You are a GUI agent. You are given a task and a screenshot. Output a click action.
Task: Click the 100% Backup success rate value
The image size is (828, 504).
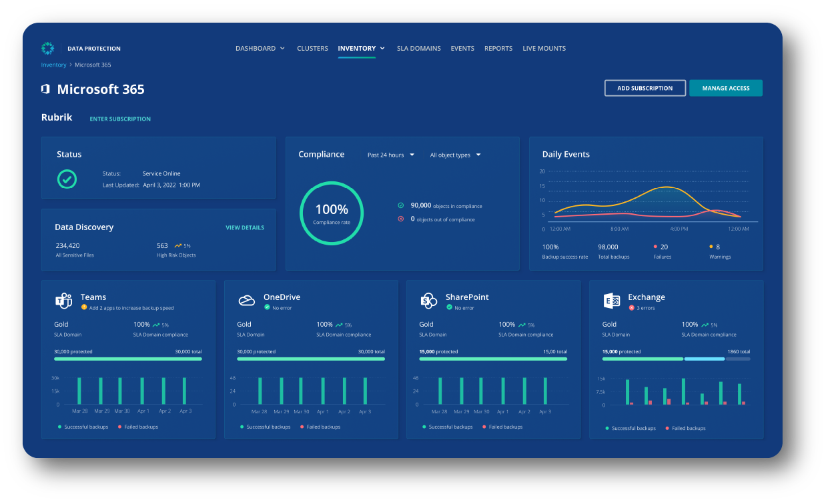pyautogui.click(x=550, y=247)
